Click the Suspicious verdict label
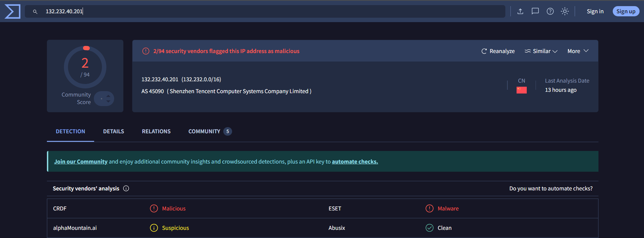Image resolution: width=644 pixels, height=238 pixels. pyautogui.click(x=175, y=228)
